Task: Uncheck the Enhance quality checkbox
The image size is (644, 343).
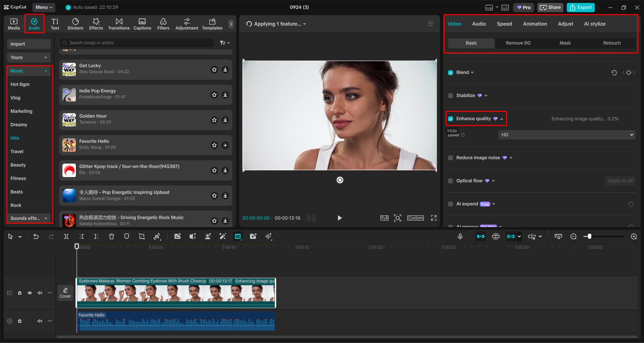Action: pyautogui.click(x=450, y=119)
